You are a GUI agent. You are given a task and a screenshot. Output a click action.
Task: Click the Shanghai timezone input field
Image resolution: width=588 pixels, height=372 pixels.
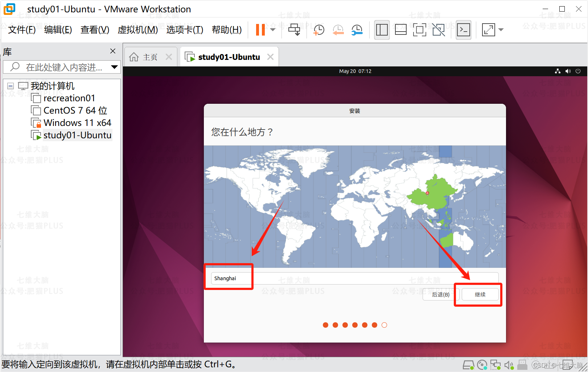point(355,278)
